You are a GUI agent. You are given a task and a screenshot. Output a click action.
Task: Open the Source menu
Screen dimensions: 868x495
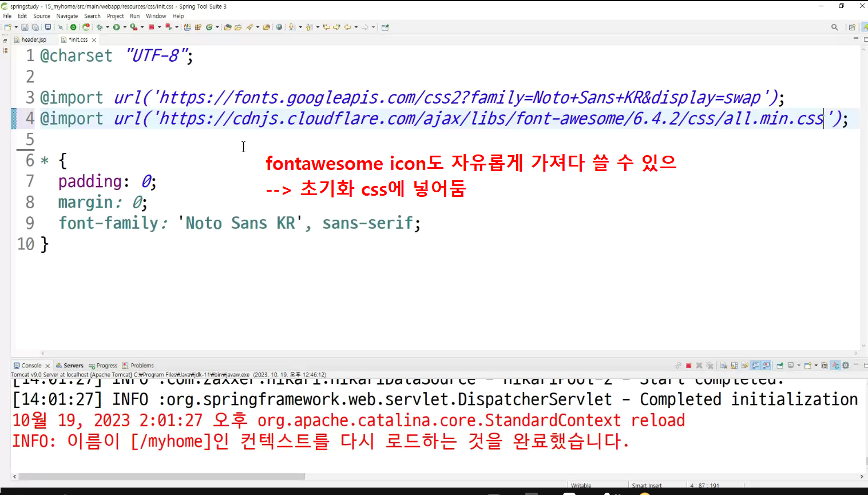pyautogui.click(x=42, y=16)
